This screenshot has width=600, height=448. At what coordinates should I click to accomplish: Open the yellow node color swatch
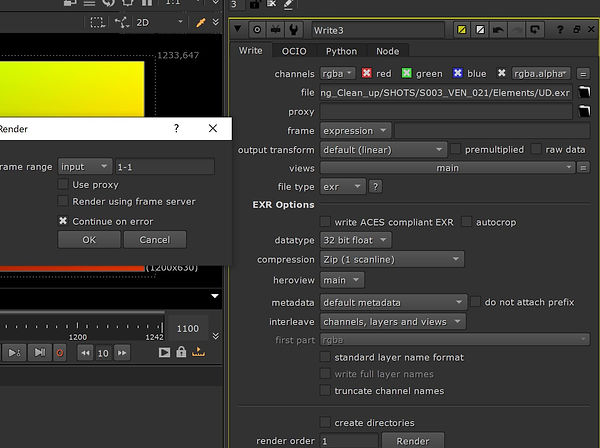(x=462, y=30)
